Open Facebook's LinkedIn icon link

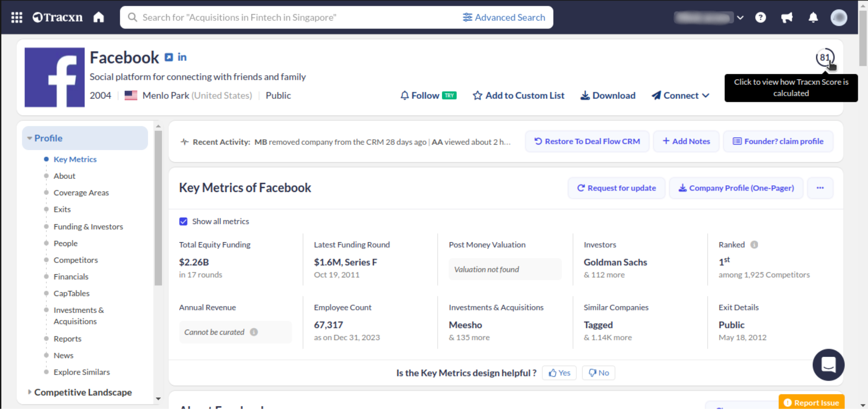click(182, 57)
